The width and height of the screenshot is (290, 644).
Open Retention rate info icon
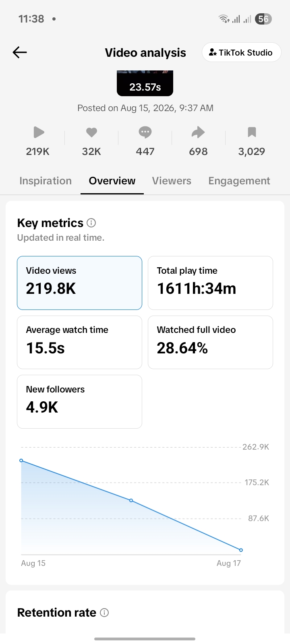tap(104, 613)
